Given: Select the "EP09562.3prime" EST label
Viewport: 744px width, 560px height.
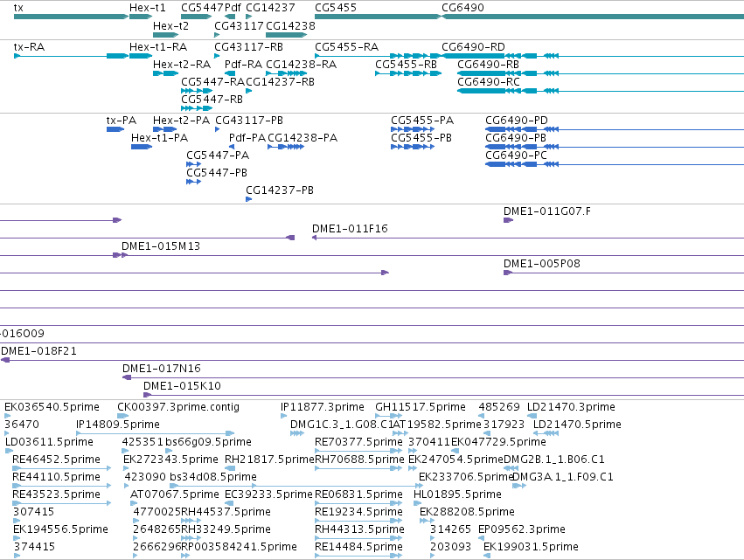Looking at the screenshot, I should [522, 529].
